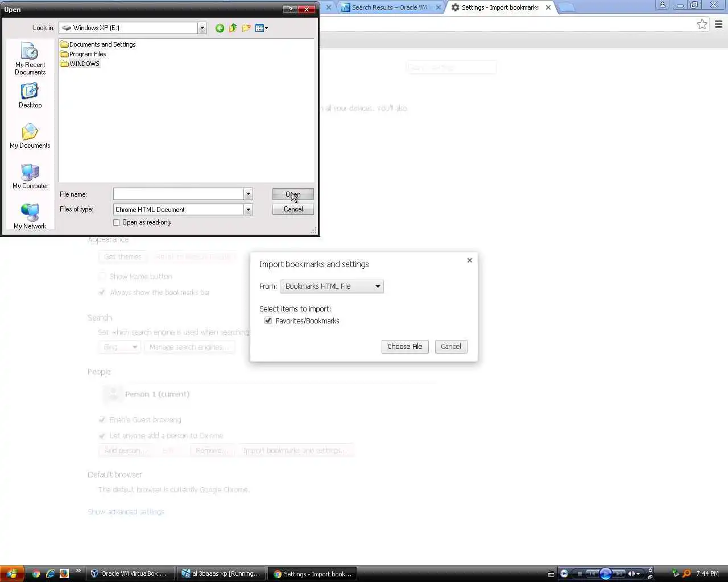This screenshot has height=582, width=728.
Task: Cancel the Import bookmarks dialog
Action: pos(451,347)
